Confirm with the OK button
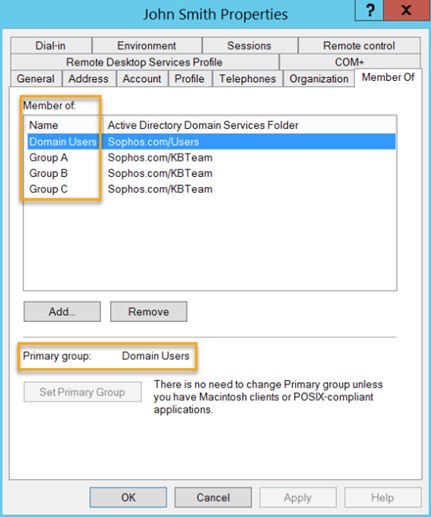 128,497
